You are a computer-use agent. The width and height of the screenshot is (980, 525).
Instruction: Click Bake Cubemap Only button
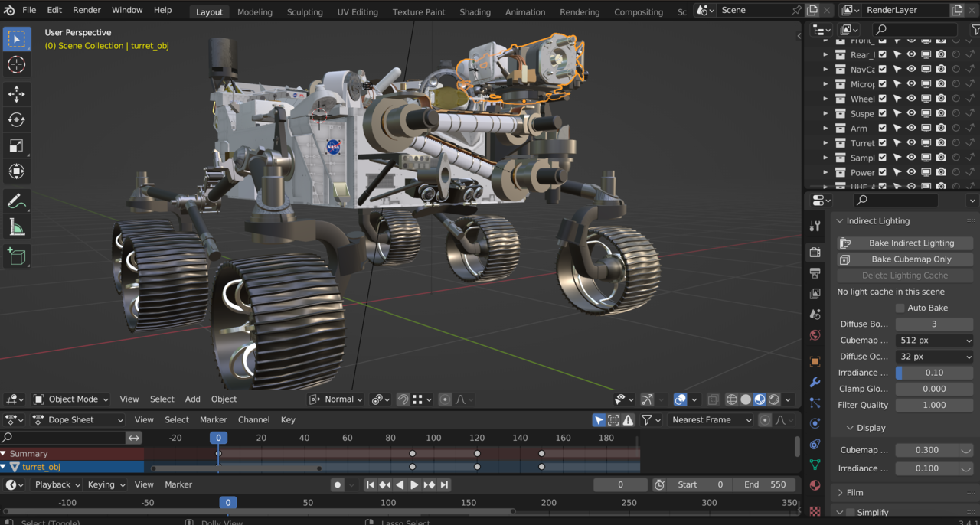[905, 259]
